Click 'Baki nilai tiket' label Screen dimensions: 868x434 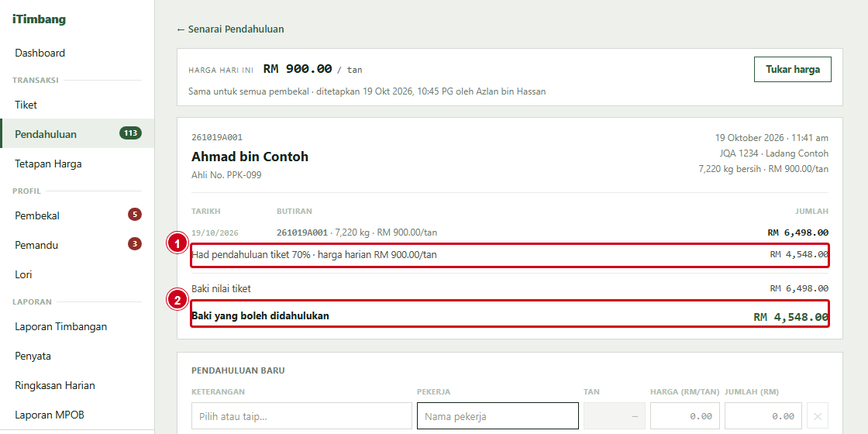pyautogui.click(x=221, y=288)
